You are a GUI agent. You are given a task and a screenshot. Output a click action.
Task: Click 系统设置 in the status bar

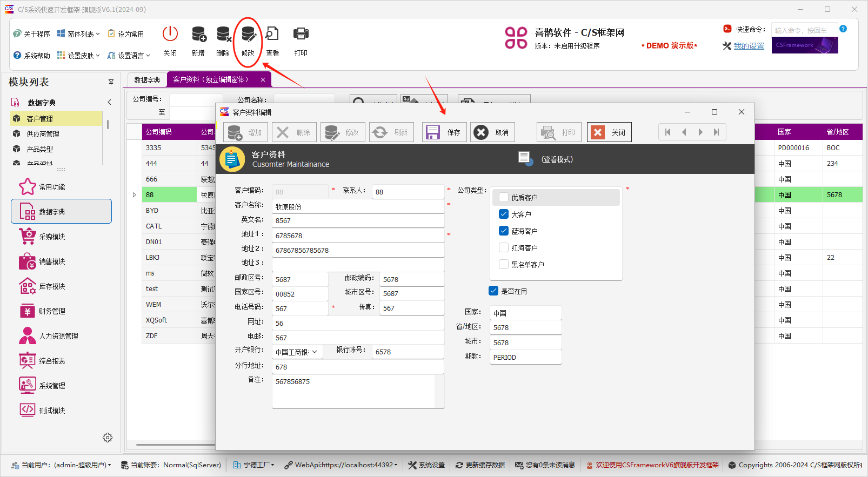[426, 465]
